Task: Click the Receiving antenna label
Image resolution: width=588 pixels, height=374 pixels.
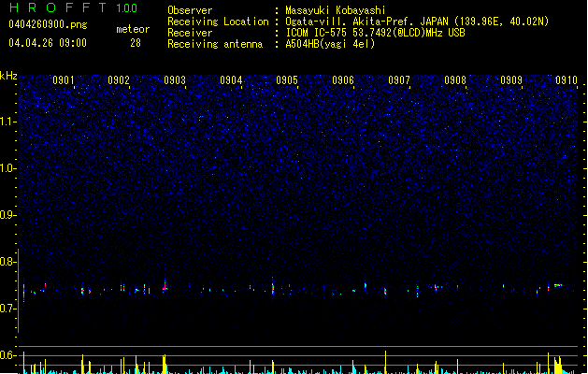Action: click(215, 44)
